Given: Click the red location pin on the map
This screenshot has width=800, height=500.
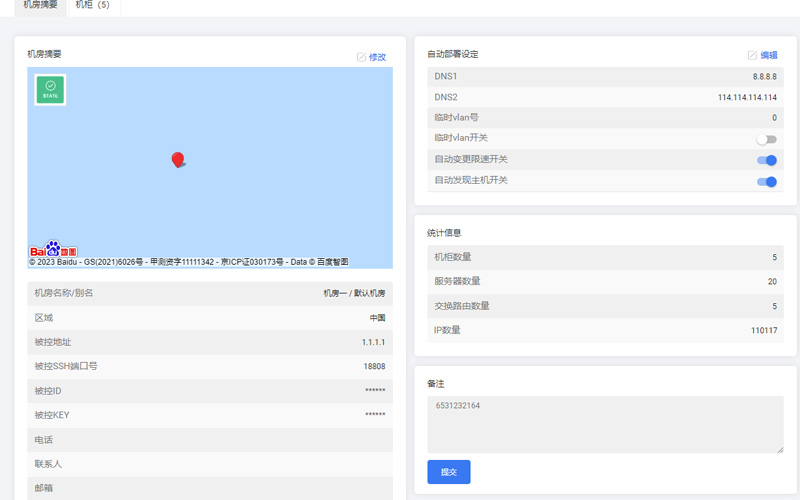Looking at the screenshot, I should (x=178, y=159).
